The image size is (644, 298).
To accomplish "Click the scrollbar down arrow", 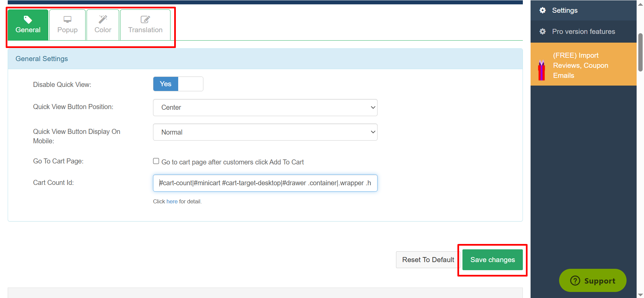I will click(x=640, y=295).
